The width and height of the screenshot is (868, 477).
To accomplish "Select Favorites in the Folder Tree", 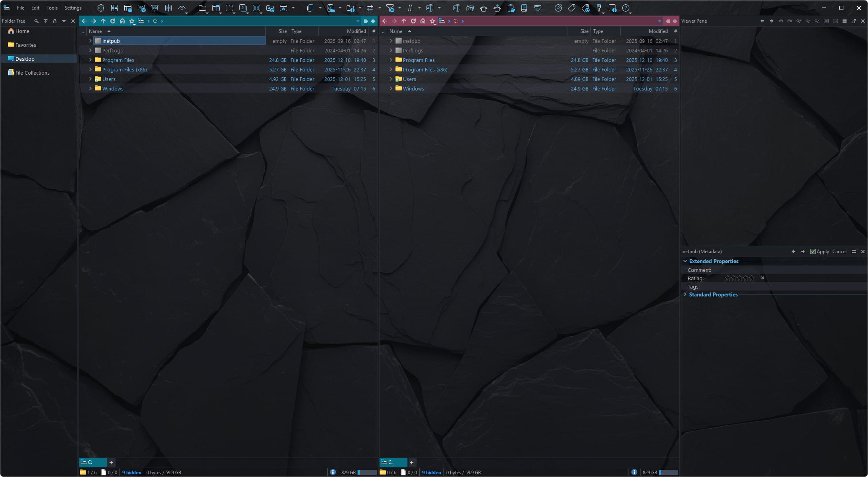I will 25,45.
